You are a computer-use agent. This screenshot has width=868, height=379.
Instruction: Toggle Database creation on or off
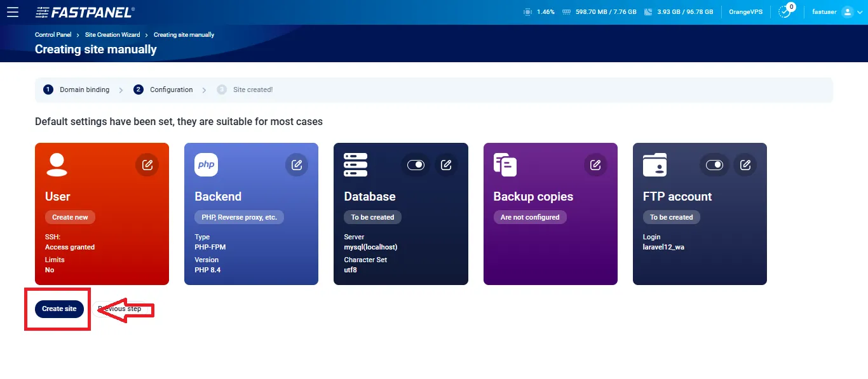coord(416,164)
